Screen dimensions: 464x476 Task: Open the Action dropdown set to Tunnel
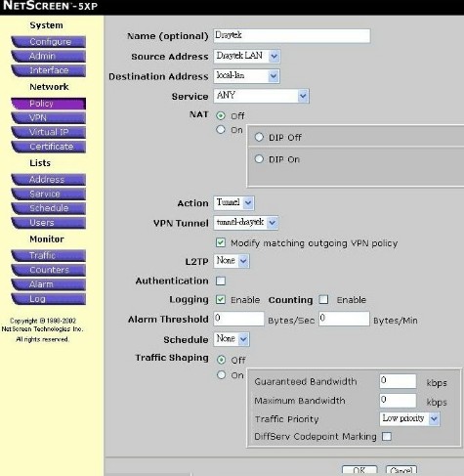[233, 203]
